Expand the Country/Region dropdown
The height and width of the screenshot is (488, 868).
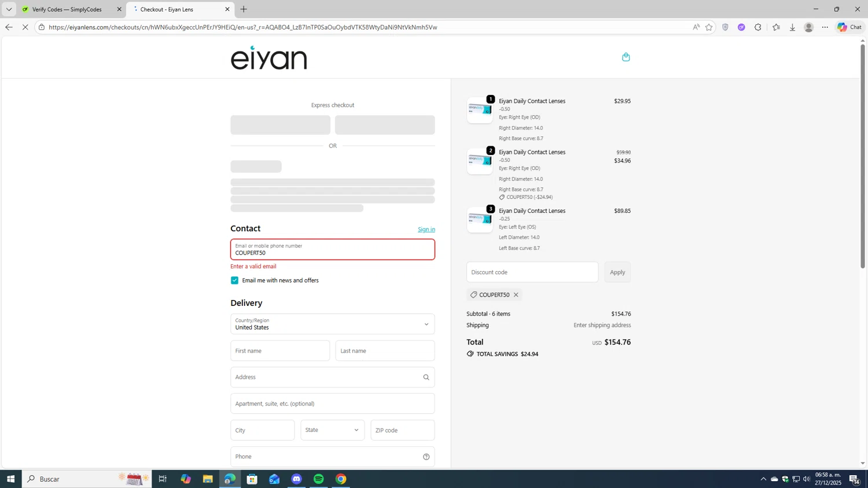pyautogui.click(x=332, y=324)
